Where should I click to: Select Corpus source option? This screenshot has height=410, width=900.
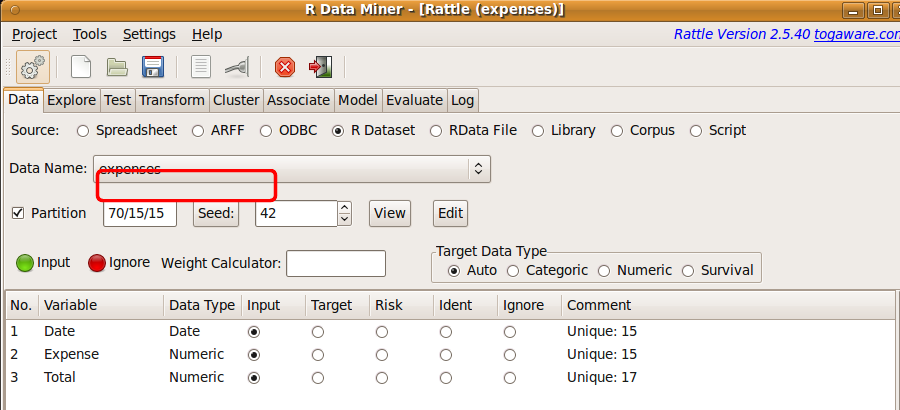(617, 131)
